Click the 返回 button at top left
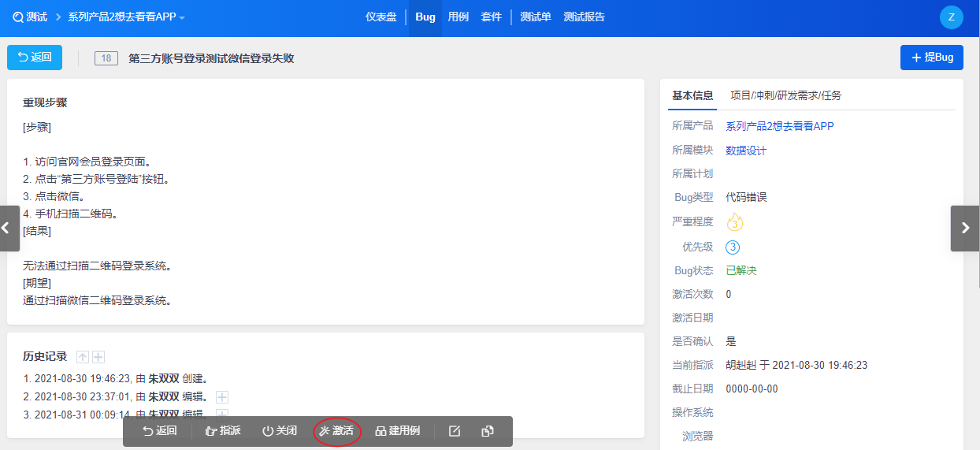Image resolution: width=980 pixels, height=450 pixels. 35,57
